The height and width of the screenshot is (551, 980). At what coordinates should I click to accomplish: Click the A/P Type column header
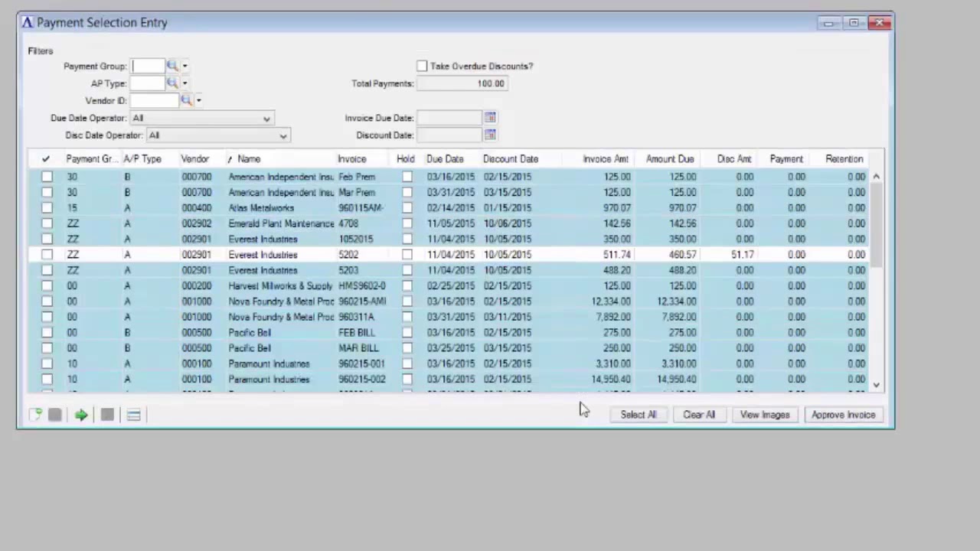(142, 159)
